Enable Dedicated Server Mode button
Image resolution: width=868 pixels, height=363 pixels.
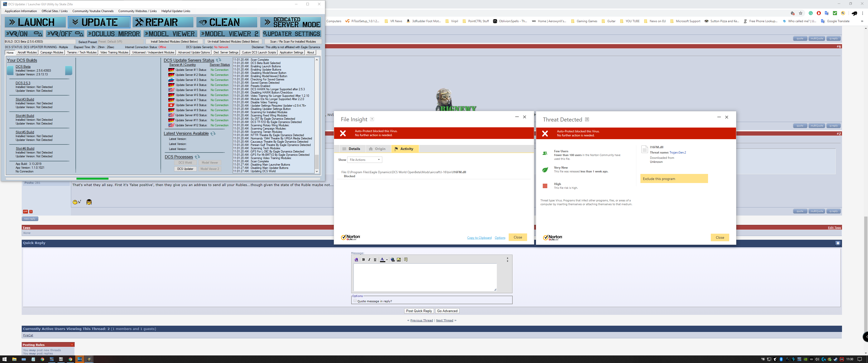(290, 22)
